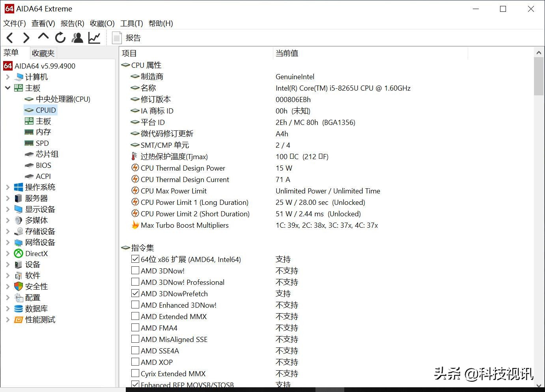545x392 pixels.
Task: Expand the 多媒体 tree node chevron
Action: coord(7,220)
